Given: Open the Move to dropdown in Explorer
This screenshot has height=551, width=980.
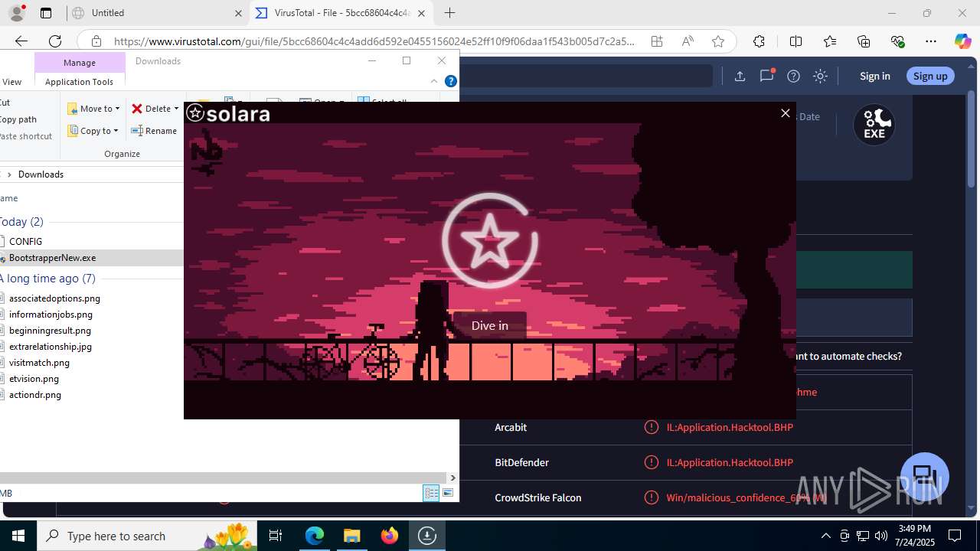Looking at the screenshot, I should coord(93,109).
